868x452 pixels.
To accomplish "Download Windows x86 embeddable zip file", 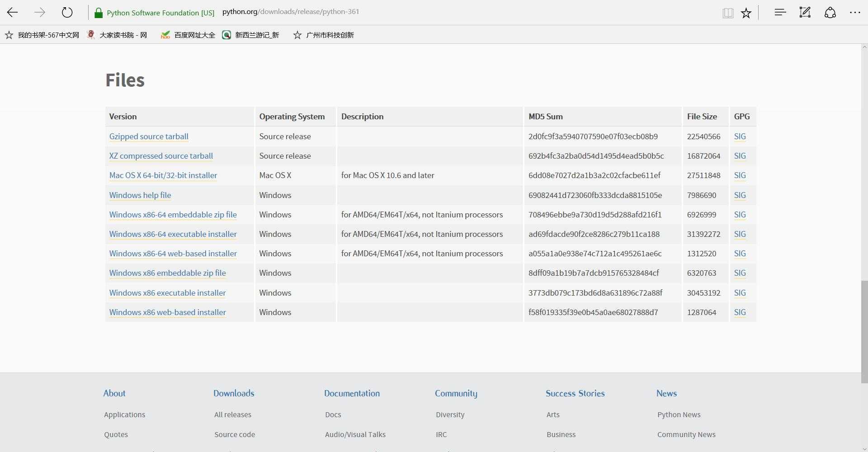I will [x=168, y=273].
